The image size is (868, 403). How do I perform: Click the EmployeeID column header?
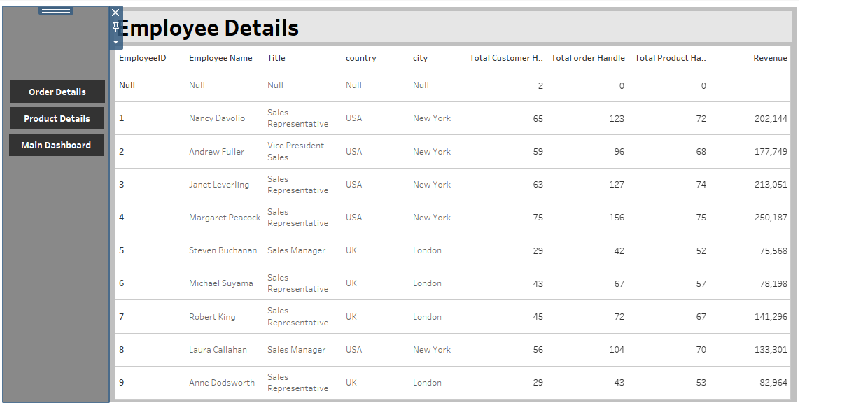pos(143,58)
